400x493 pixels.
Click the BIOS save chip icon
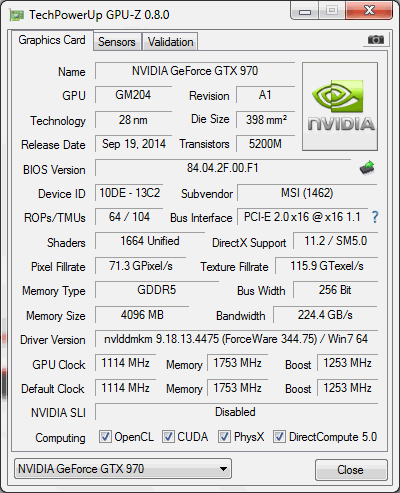tap(367, 168)
